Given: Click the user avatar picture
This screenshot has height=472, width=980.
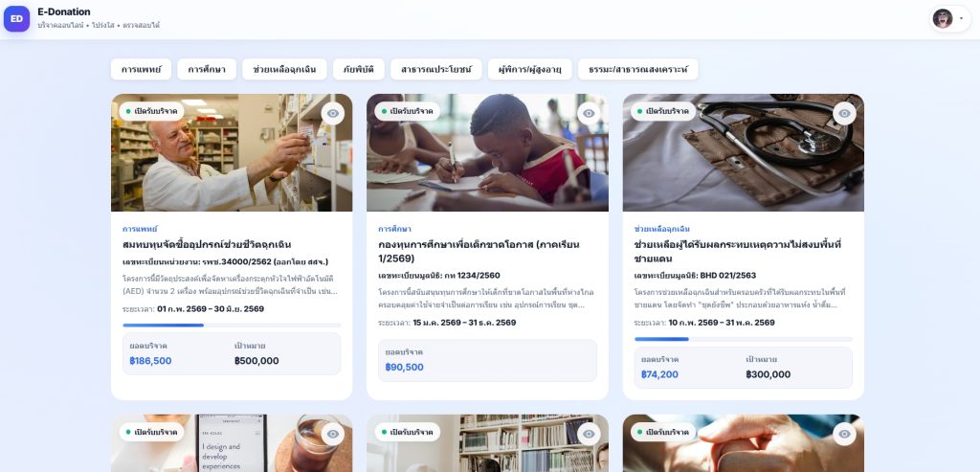Looking at the screenshot, I should coord(943,19).
